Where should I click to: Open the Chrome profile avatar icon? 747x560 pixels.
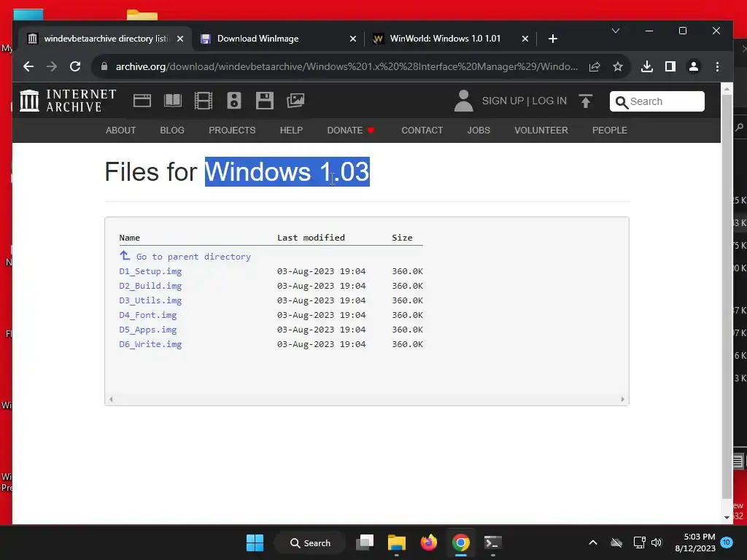tap(694, 66)
